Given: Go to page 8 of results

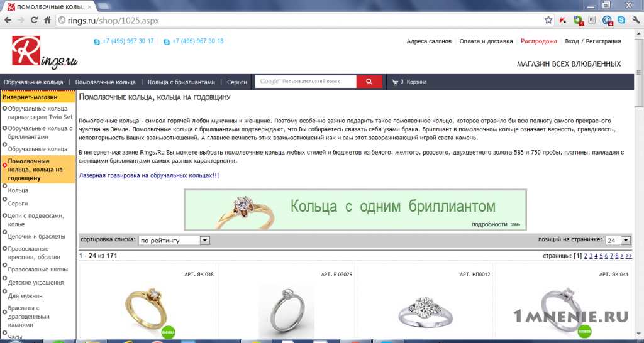Looking at the screenshot, I should [x=617, y=256].
